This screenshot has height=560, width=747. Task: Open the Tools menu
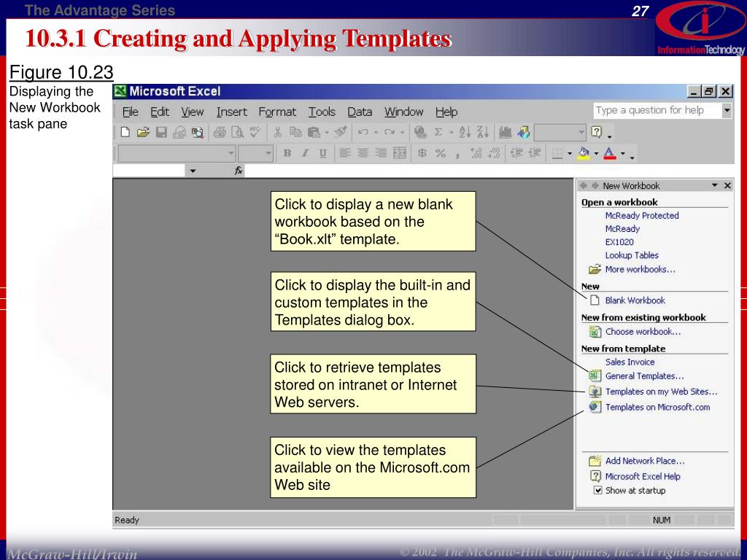322,112
